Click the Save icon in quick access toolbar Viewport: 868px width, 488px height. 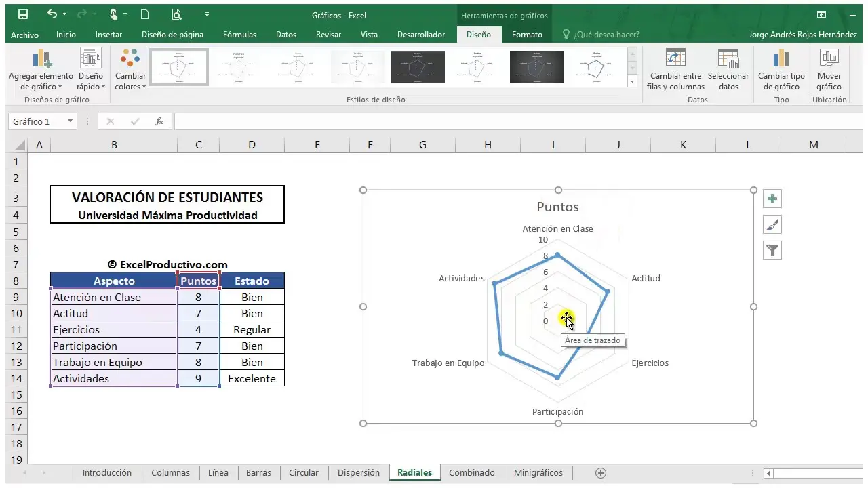click(23, 14)
